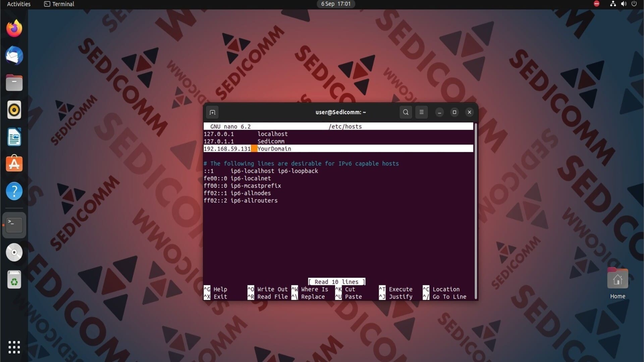Click the YourDomain line in nano editor
Viewport: 644px width, 362px height.
274,149
